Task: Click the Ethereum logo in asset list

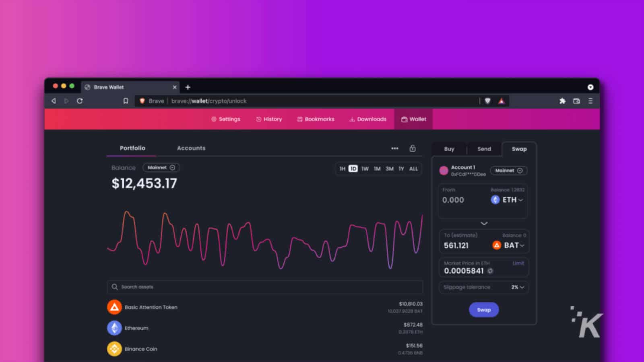Action: (x=114, y=328)
